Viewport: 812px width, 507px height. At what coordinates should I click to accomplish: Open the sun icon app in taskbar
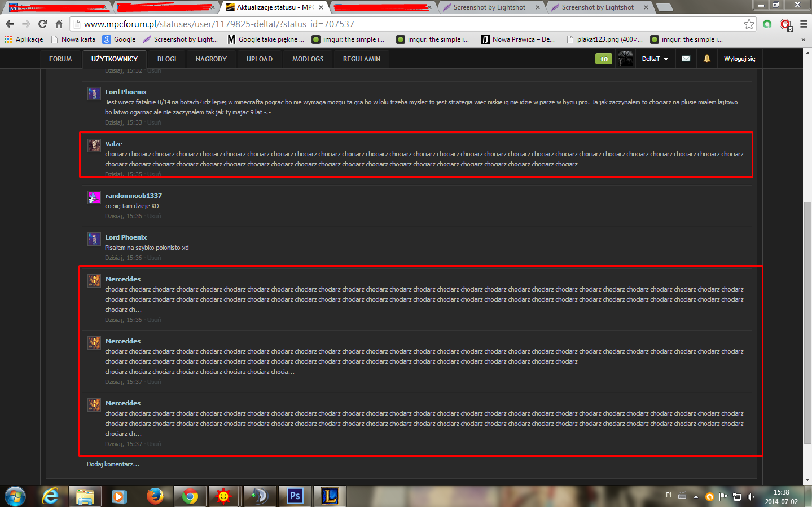coord(224,496)
